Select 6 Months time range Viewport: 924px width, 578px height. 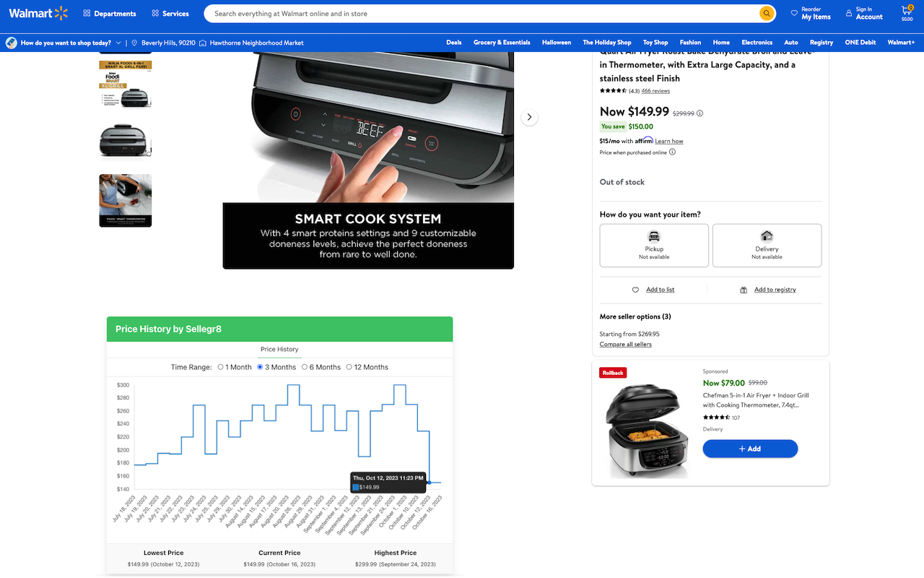305,367
